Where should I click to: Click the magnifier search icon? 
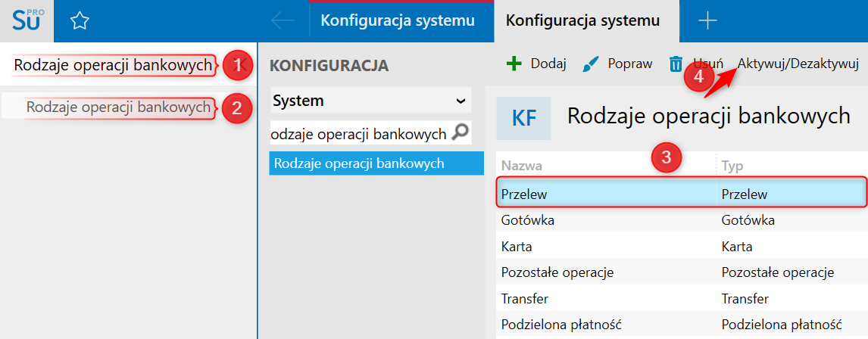click(x=461, y=132)
